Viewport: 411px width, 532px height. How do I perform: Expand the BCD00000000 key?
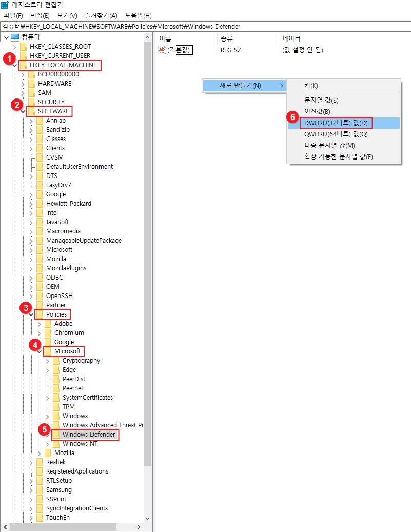pyautogui.click(x=23, y=74)
